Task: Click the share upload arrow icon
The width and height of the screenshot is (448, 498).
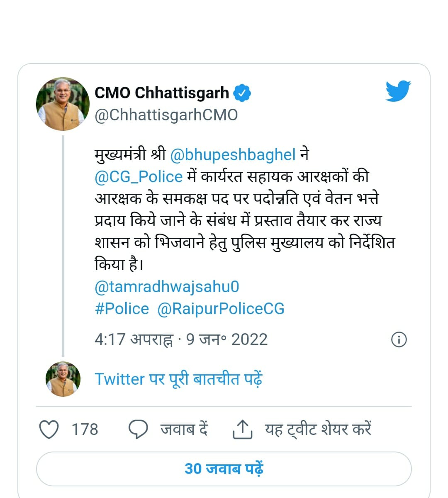Action: tap(242, 429)
